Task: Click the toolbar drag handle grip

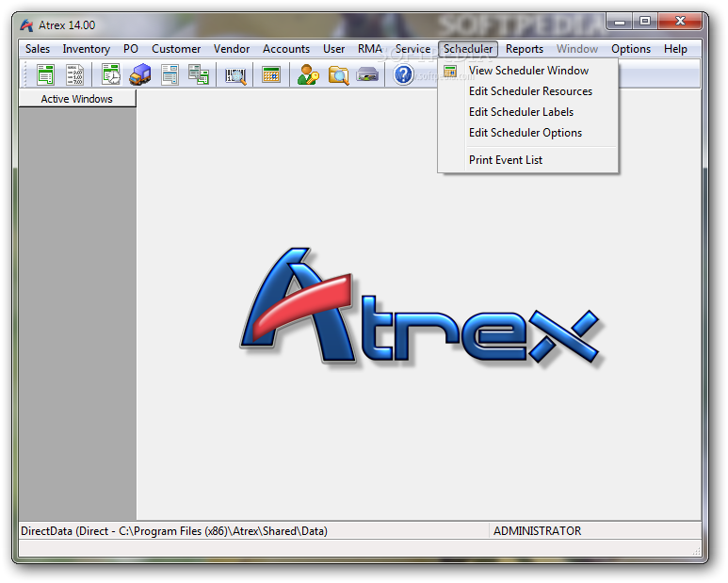Action: click(24, 74)
